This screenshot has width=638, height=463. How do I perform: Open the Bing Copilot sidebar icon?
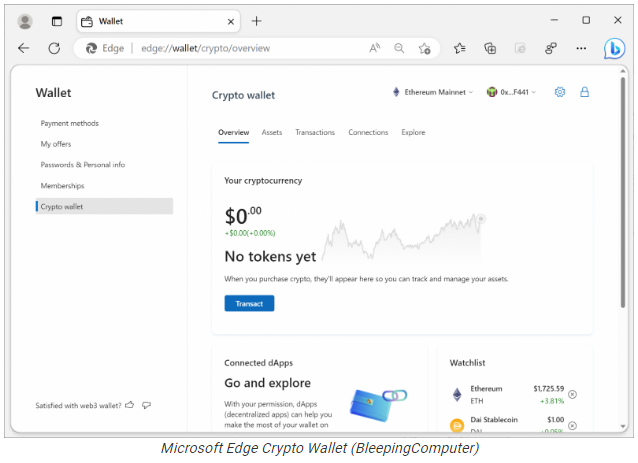pyautogui.click(x=614, y=48)
